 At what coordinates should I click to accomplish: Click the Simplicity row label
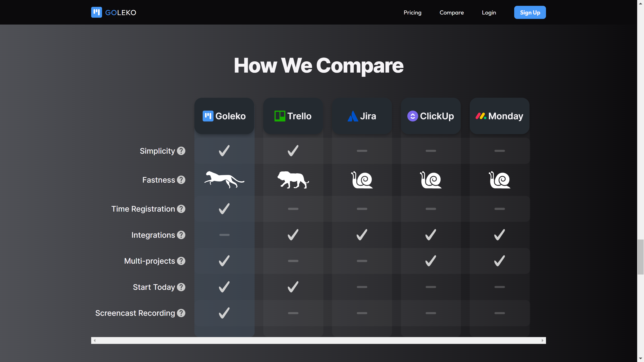coord(157,151)
